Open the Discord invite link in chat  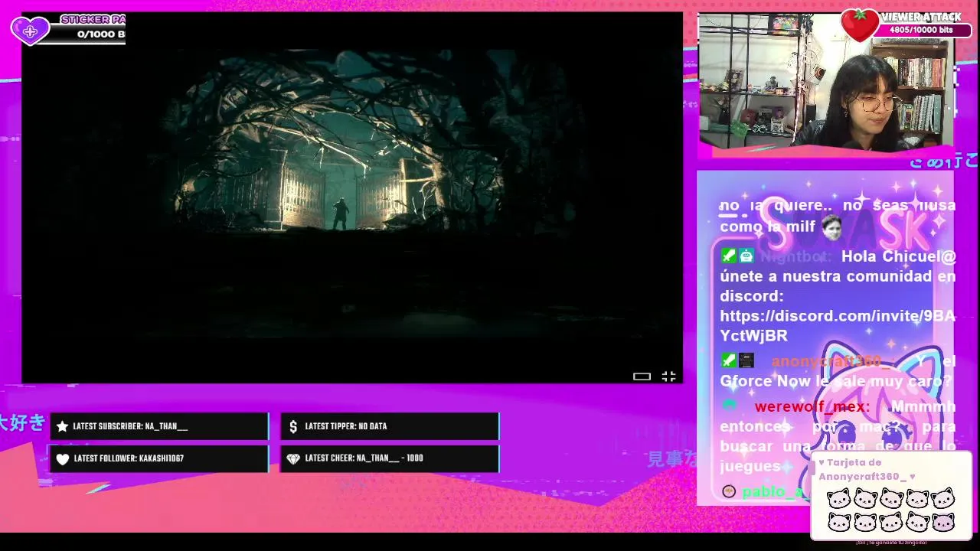coord(838,325)
